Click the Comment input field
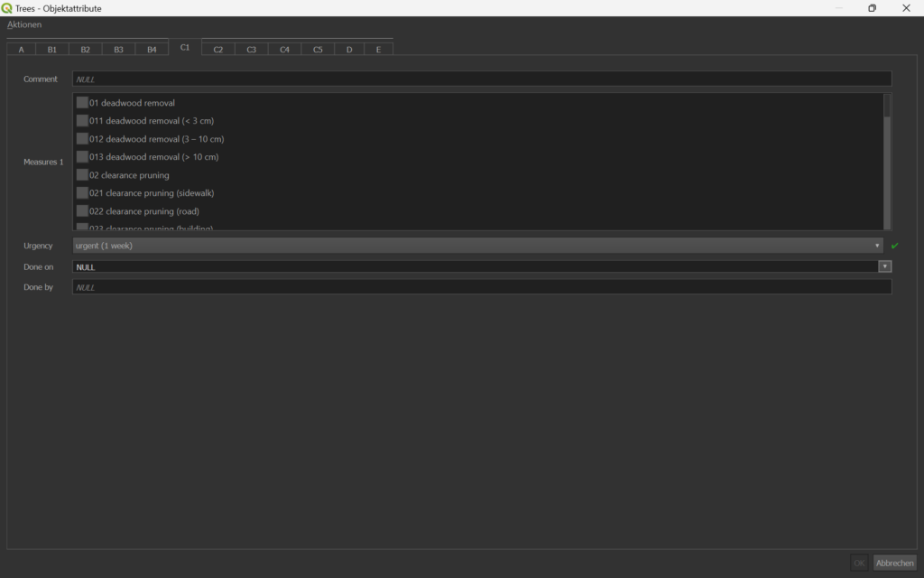 coord(481,79)
